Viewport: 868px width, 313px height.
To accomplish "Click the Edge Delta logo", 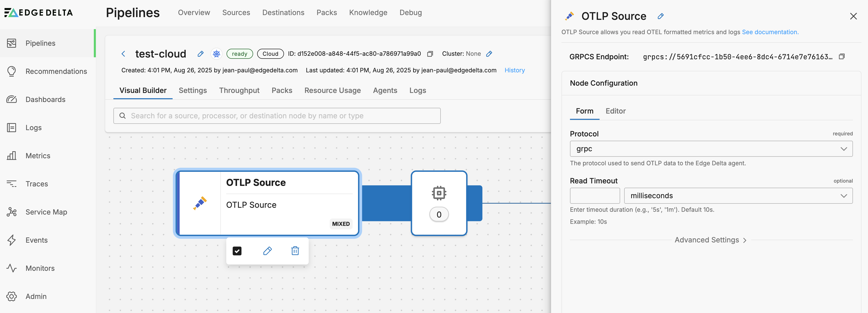I will (38, 13).
